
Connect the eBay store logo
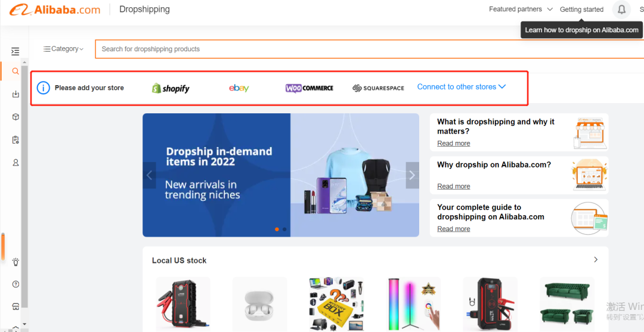coord(239,88)
